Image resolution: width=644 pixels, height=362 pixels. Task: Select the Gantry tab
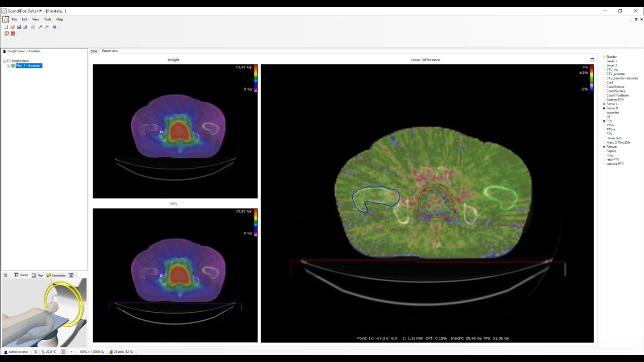(21, 275)
